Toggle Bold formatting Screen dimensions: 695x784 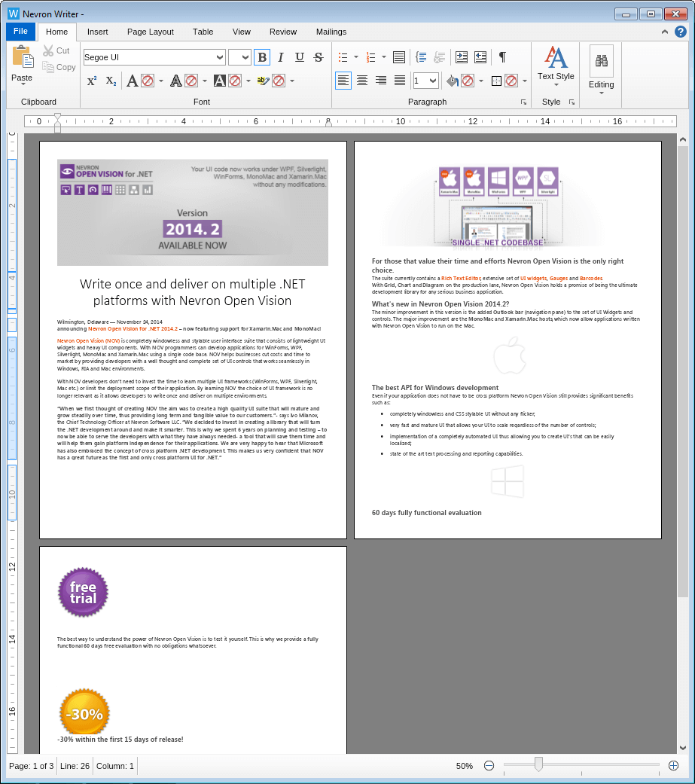point(261,57)
